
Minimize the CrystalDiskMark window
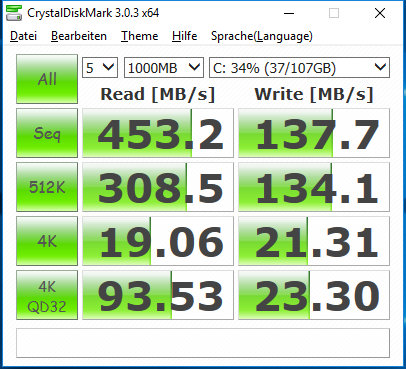[289, 13]
